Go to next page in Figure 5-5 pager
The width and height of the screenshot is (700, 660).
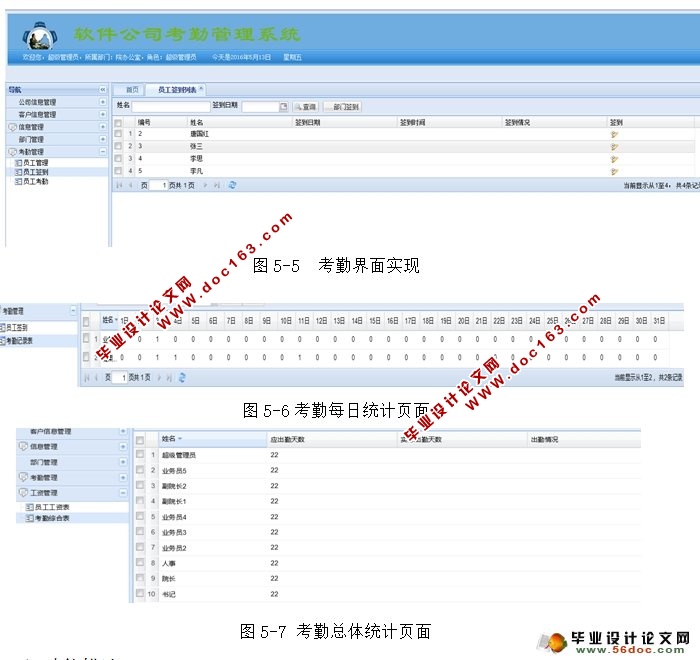pos(205,185)
